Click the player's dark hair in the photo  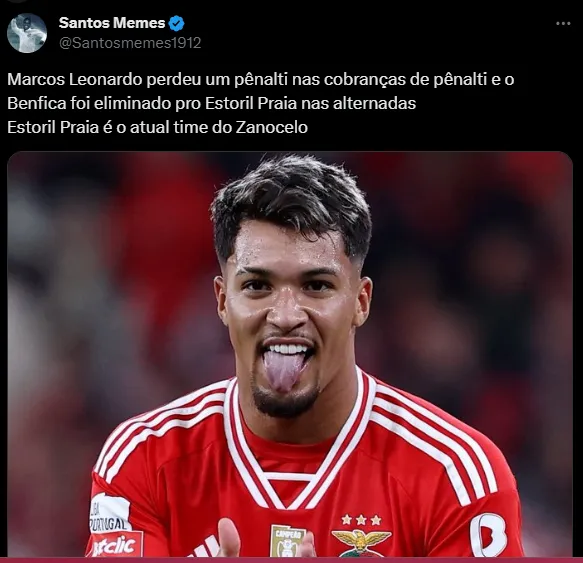click(x=292, y=201)
